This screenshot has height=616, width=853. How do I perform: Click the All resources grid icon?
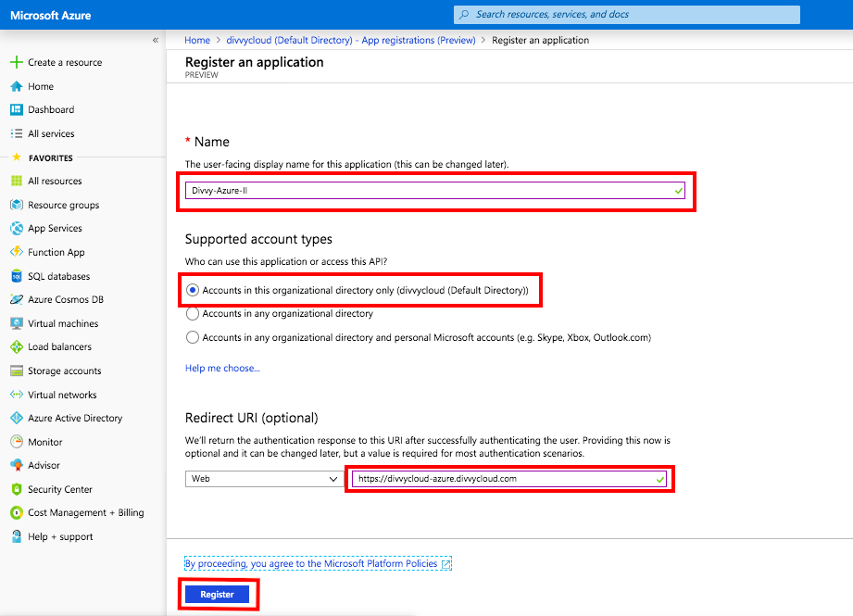[17, 181]
